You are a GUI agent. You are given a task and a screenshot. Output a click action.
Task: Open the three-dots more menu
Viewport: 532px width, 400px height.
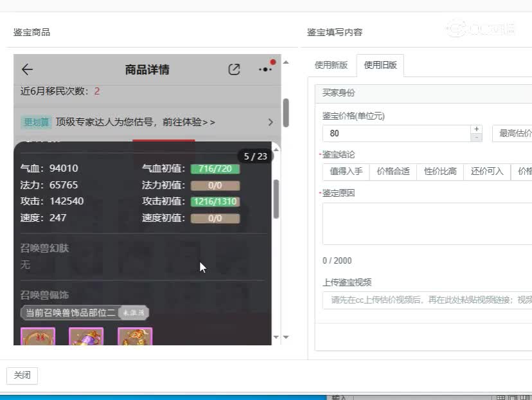265,69
